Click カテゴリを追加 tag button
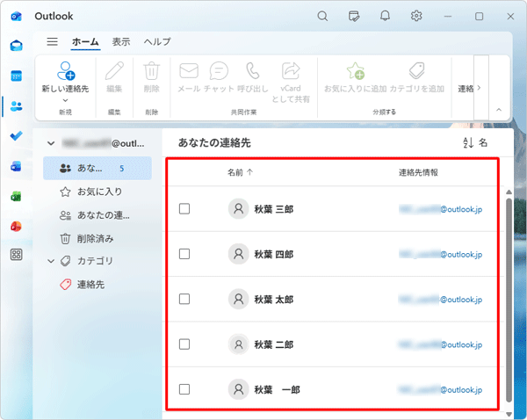This screenshot has width=527, height=420. [x=416, y=77]
